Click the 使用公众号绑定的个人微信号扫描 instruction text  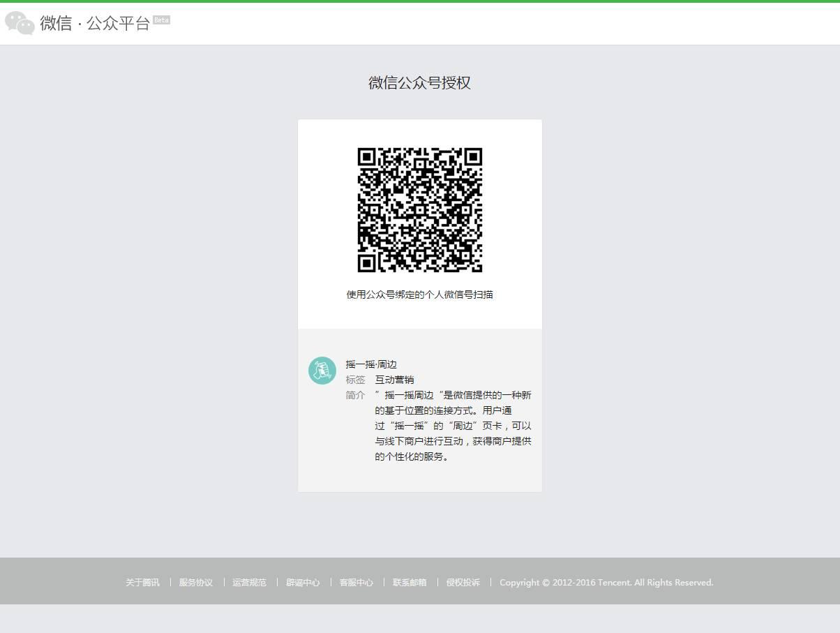[419, 295]
